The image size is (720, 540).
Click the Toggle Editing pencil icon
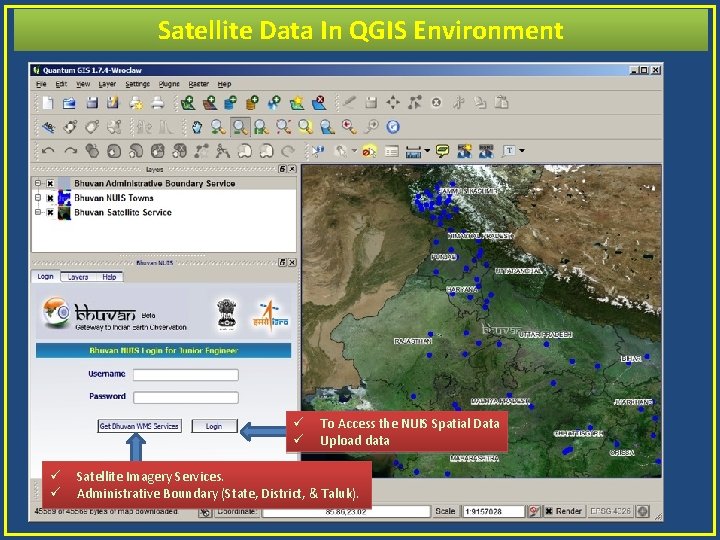tap(349, 102)
